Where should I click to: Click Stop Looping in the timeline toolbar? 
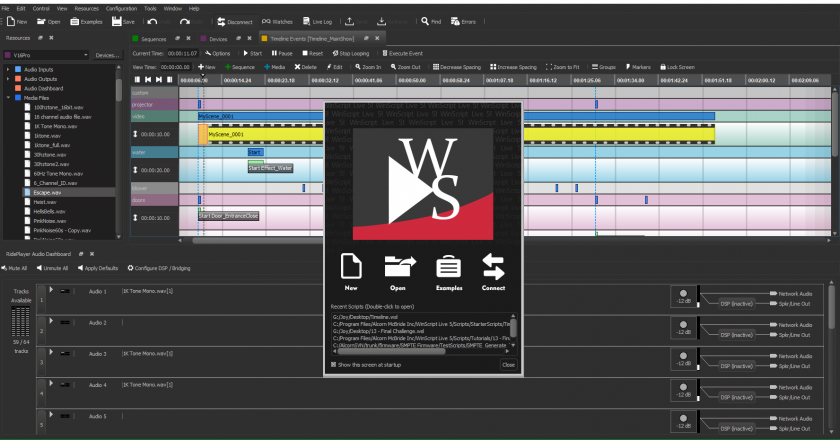click(351, 53)
